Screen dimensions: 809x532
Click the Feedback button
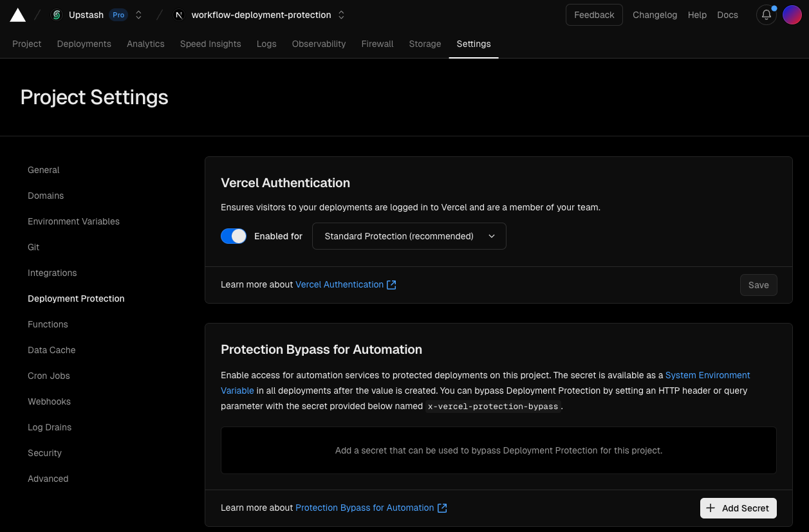594,15
